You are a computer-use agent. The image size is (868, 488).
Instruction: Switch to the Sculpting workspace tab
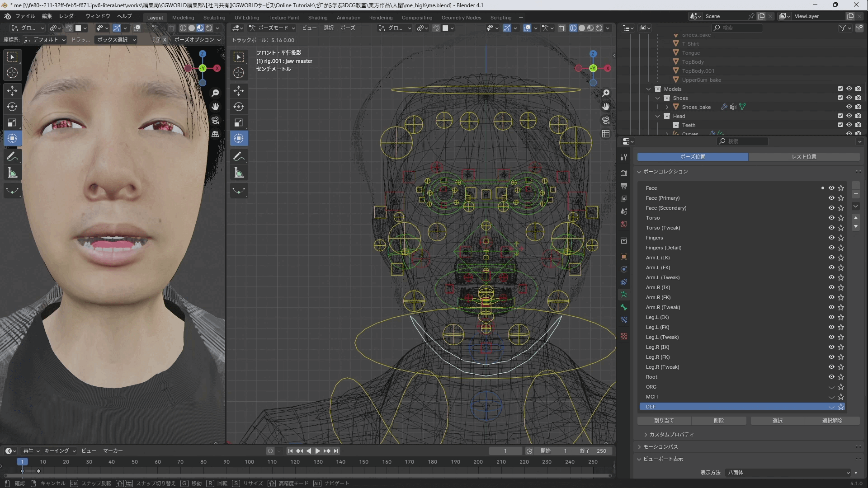214,18
